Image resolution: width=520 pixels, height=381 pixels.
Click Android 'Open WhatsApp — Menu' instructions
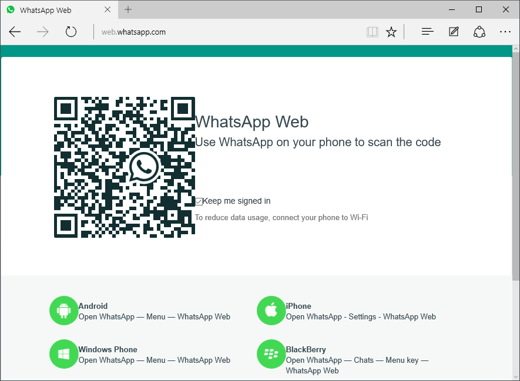click(154, 317)
